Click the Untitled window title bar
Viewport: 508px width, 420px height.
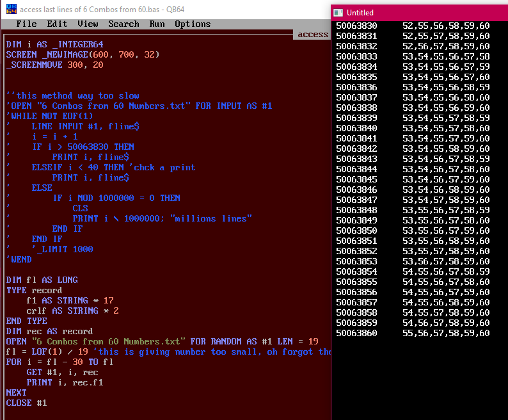coord(420,13)
